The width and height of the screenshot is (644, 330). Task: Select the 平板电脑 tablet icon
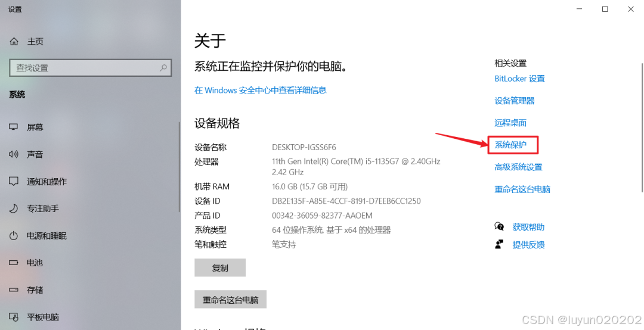14,317
